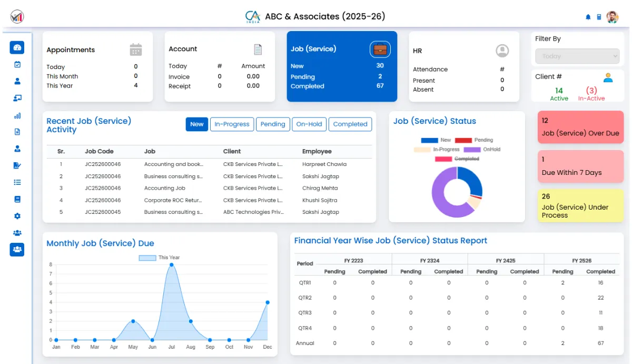
Task: Select the document icon in the sidebar
Action: (x=17, y=132)
